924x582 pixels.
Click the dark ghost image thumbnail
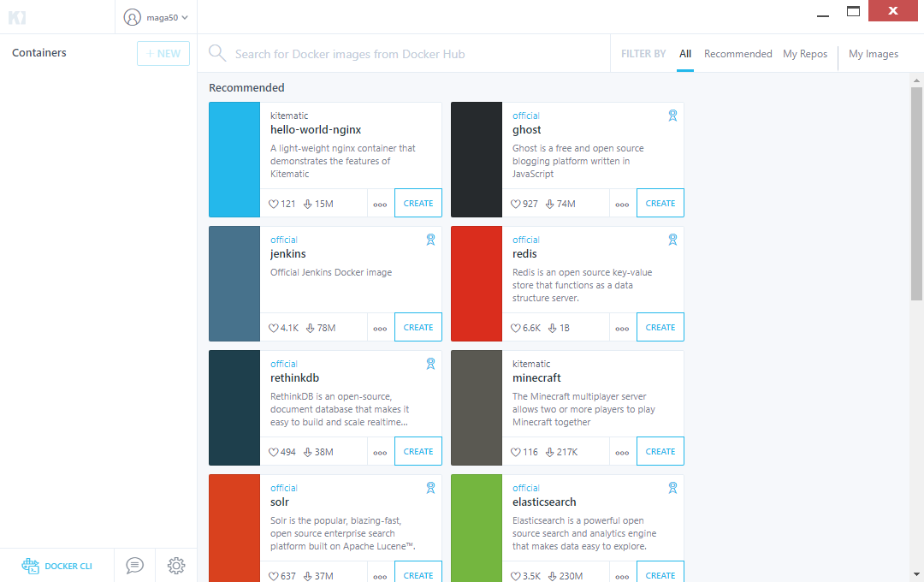tap(477, 159)
